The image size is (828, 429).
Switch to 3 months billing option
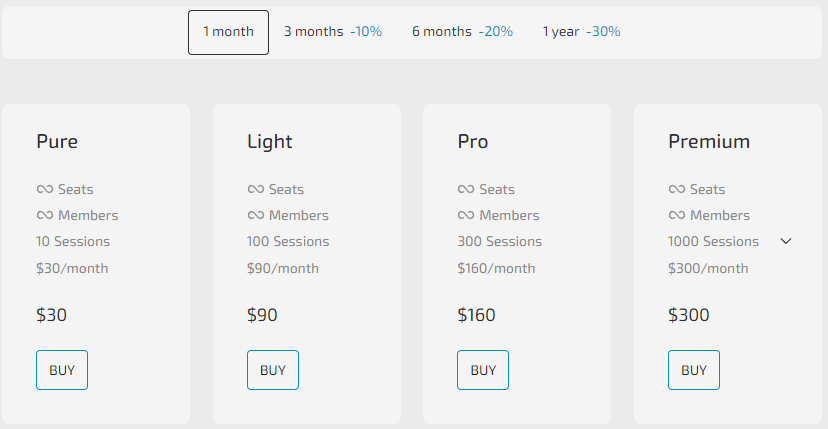tap(332, 32)
